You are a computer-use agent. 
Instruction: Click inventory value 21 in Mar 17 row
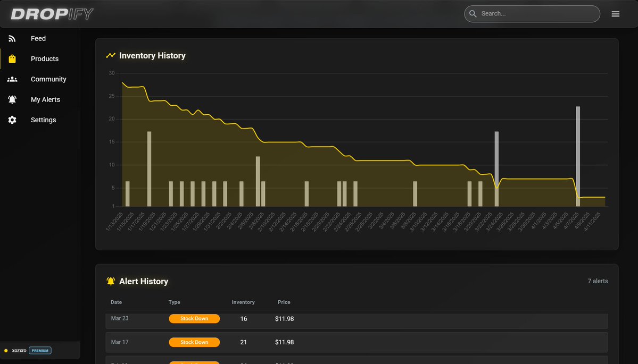[x=243, y=342]
